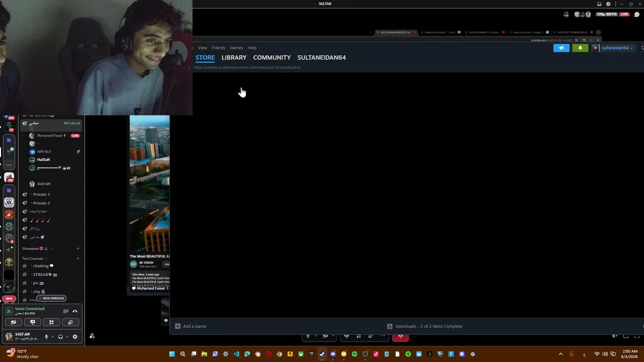Open the Steam STORE tab

tap(205, 57)
